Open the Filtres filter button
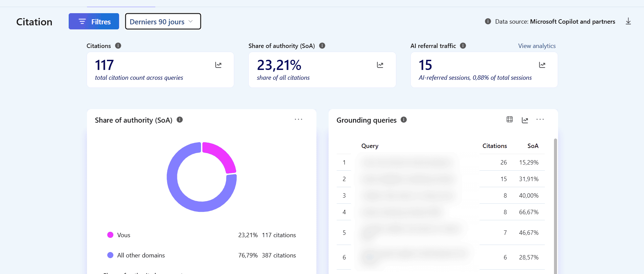 [x=94, y=21]
